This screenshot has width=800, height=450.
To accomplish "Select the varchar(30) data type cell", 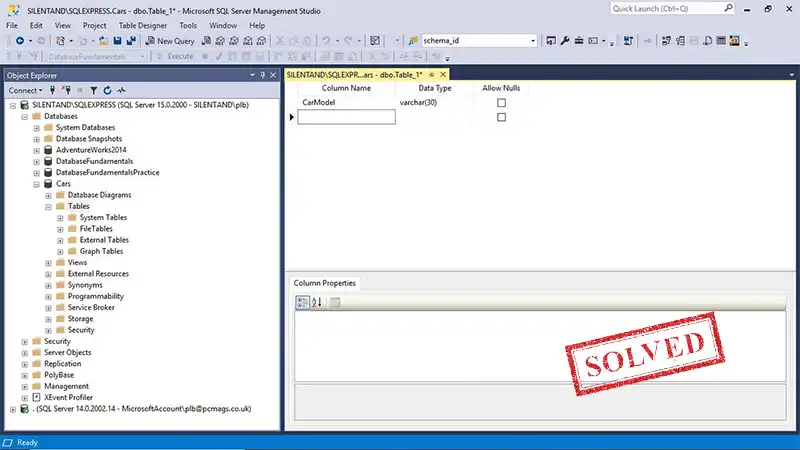I will pyautogui.click(x=435, y=103).
